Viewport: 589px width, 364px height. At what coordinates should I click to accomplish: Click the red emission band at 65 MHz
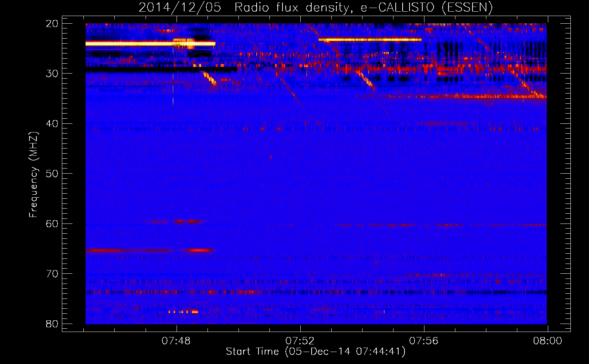coord(150,250)
